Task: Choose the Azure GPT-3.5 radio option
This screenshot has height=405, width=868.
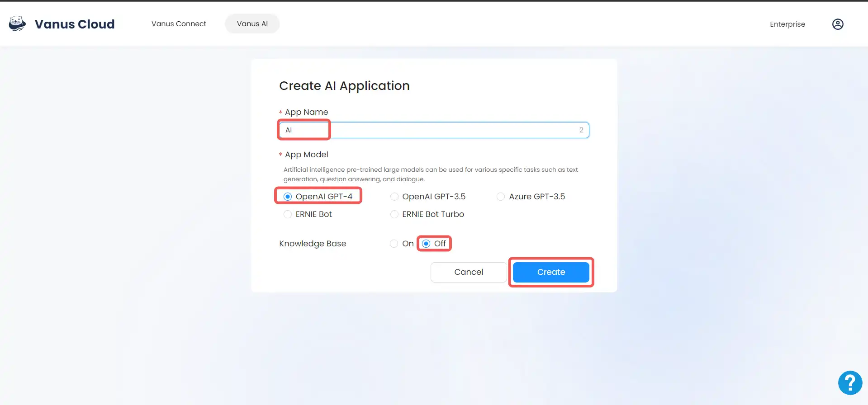Action: [501, 197]
